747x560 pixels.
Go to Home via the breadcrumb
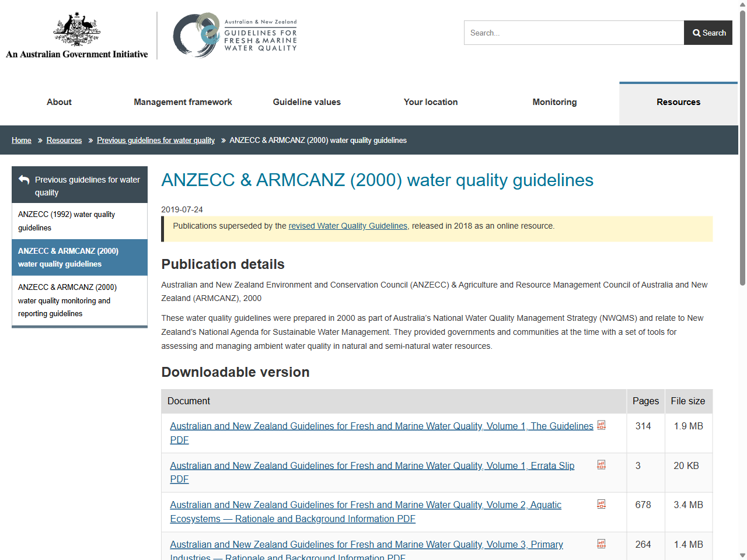point(22,140)
